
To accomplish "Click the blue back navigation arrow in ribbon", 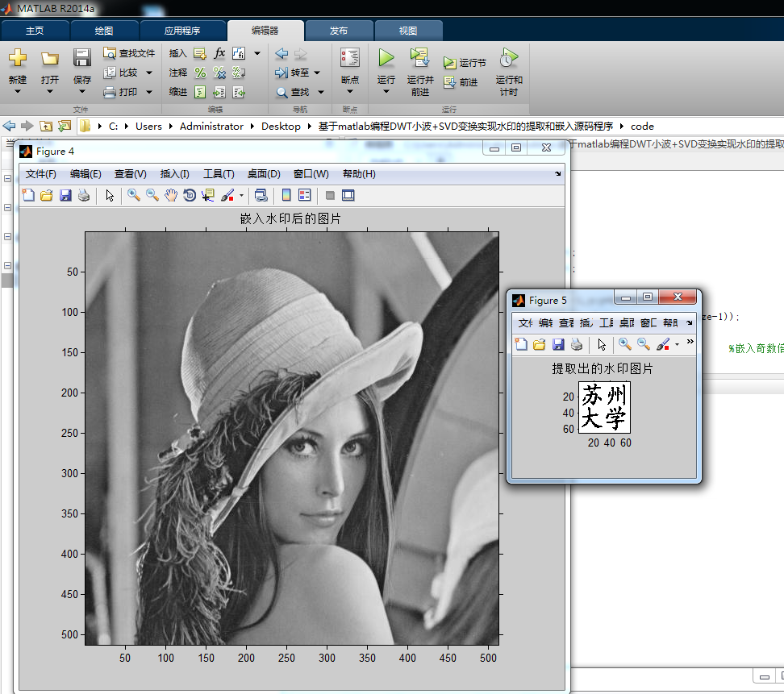I will 281,53.
